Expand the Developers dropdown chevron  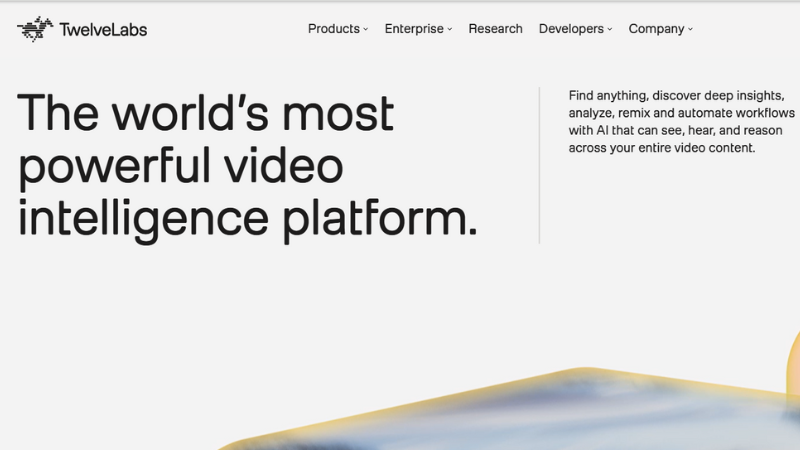610,29
